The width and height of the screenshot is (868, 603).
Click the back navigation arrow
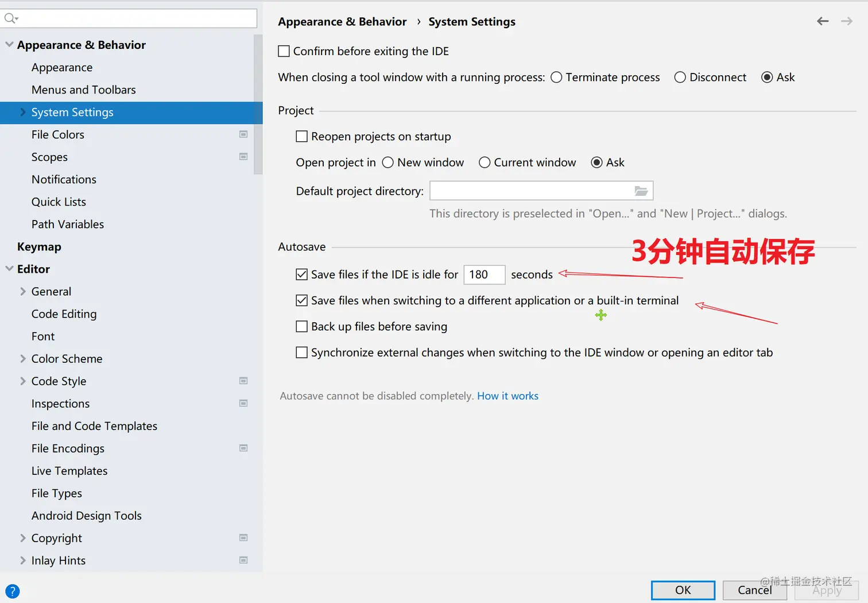click(823, 21)
